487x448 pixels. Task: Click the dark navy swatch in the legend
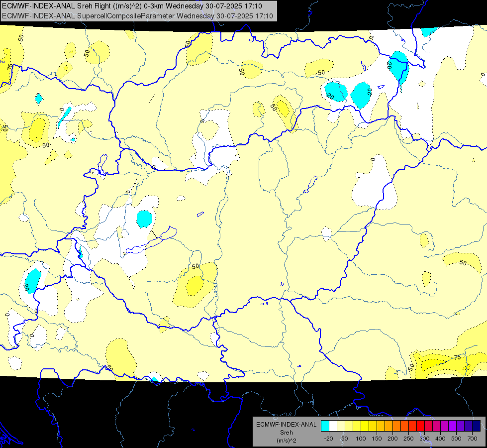point(477,426)
